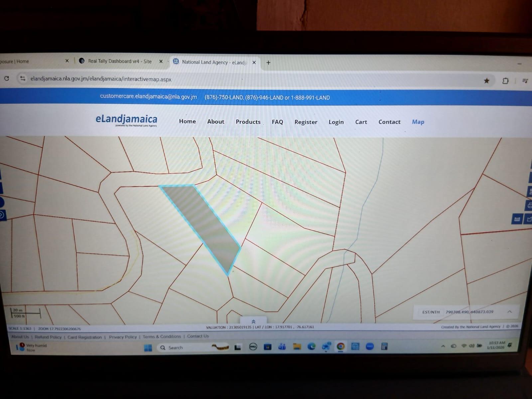The width and height of the screenshot is (532, 399).
Task: Bookmark this page with the star icon
Action: (486, 80)
